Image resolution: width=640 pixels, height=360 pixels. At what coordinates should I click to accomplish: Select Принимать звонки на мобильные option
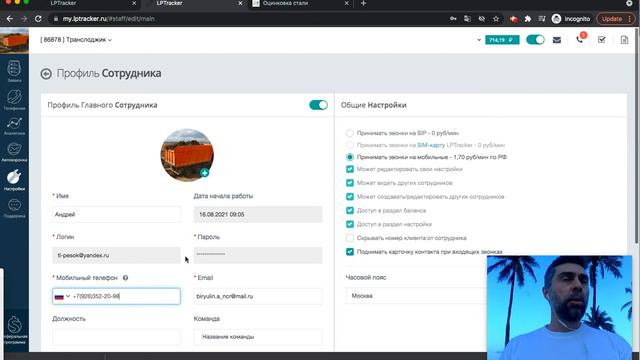pyautogui.click(x=350, y=157)
